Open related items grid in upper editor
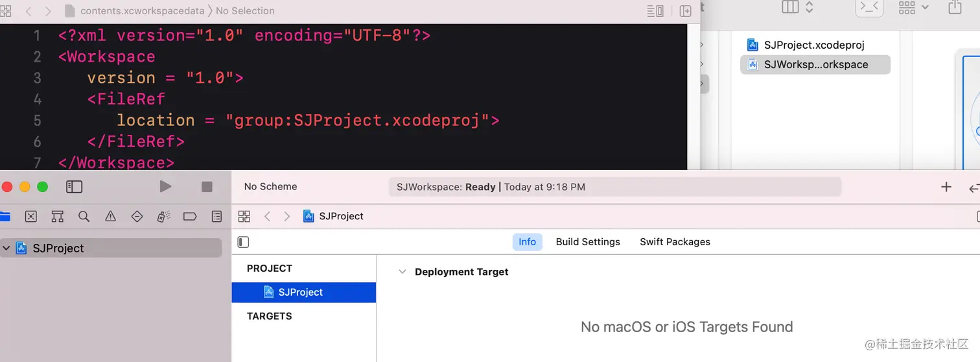Viewport: 980px width, 362px height. pyautogui.click(x=5, y=11)
